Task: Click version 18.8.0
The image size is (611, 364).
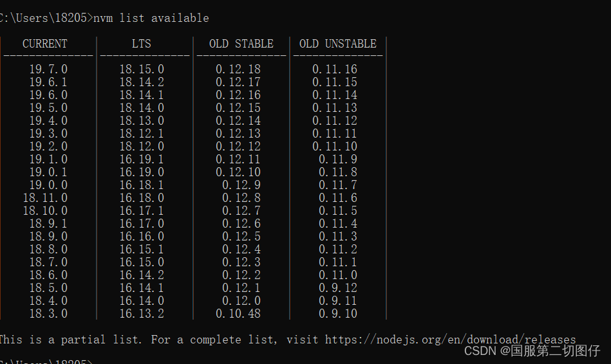Action: (48, 249)
